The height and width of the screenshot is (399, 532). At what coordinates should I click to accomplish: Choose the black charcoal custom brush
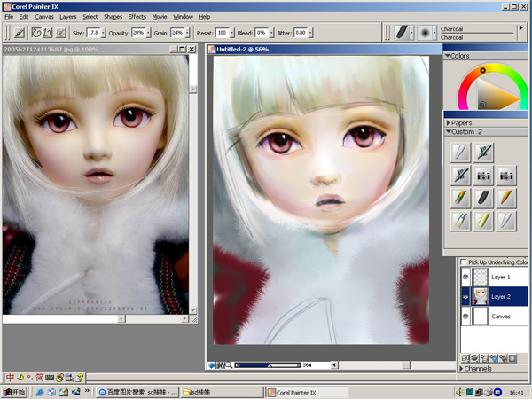(x=483, y=198)
